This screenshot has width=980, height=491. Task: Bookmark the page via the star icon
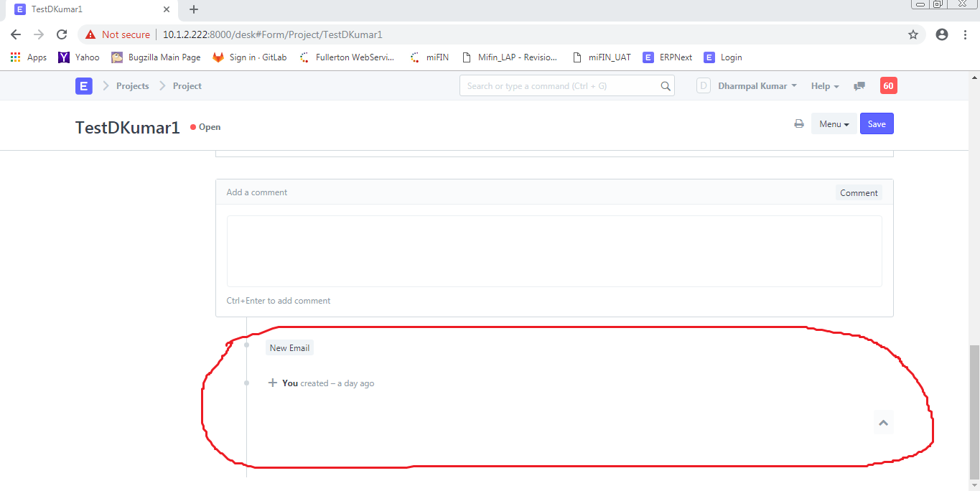click(913, 34)
